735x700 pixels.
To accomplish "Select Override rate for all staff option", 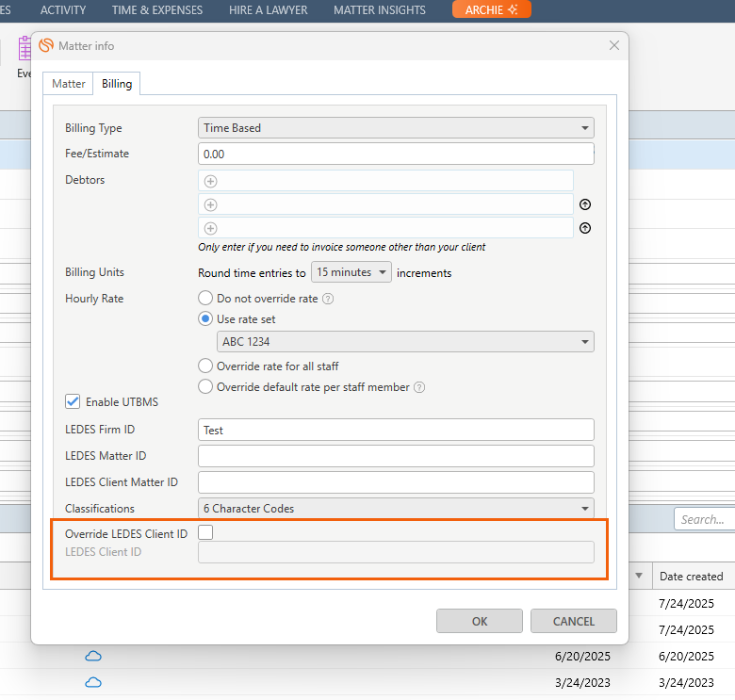I will coord(205,366).
